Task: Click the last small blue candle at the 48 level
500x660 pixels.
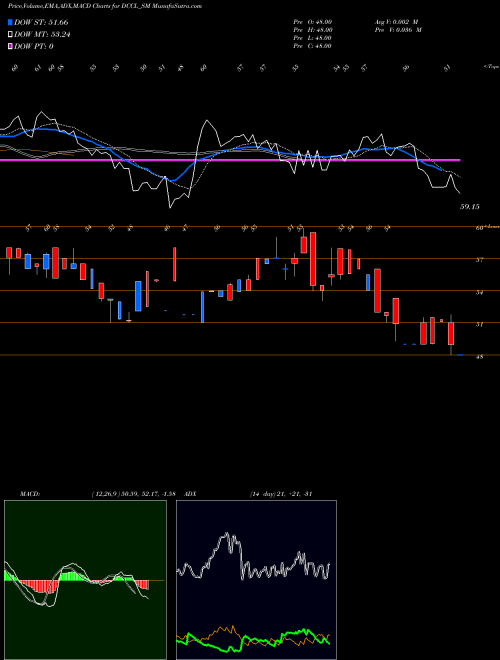Action: [460, 355]
